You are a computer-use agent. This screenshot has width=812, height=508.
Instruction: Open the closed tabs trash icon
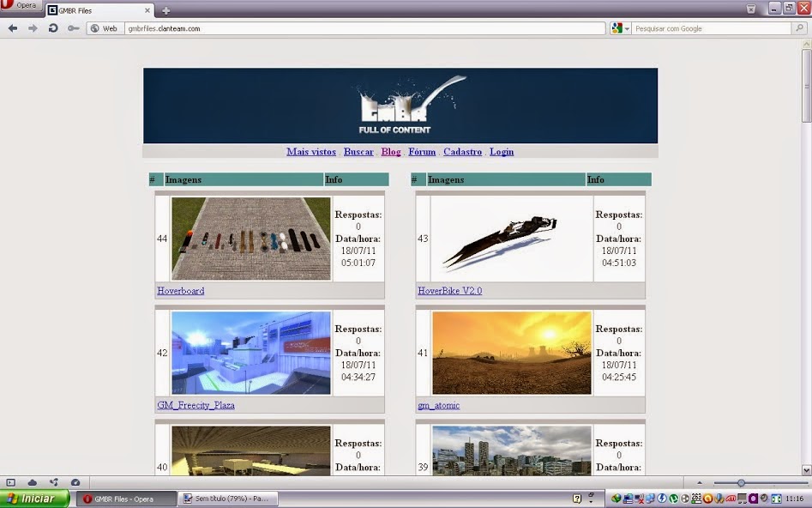click(751, 9)
